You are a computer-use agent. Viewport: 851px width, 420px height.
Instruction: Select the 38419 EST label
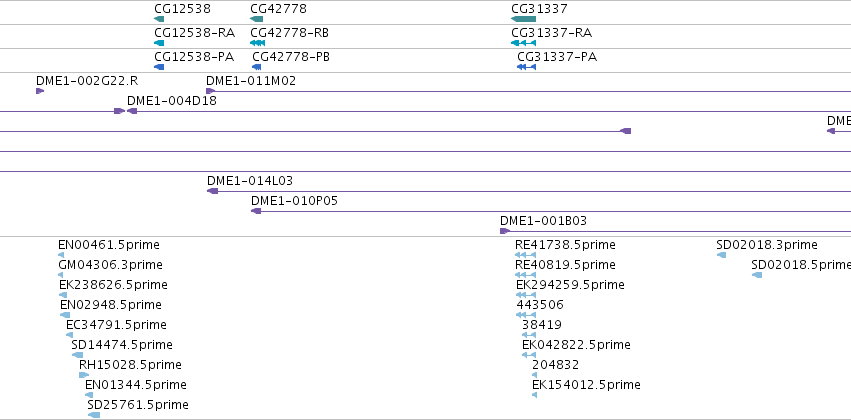542,324
